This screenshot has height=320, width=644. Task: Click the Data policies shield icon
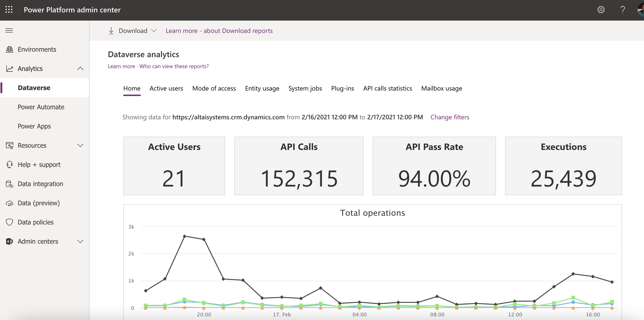tap(10, 222)
